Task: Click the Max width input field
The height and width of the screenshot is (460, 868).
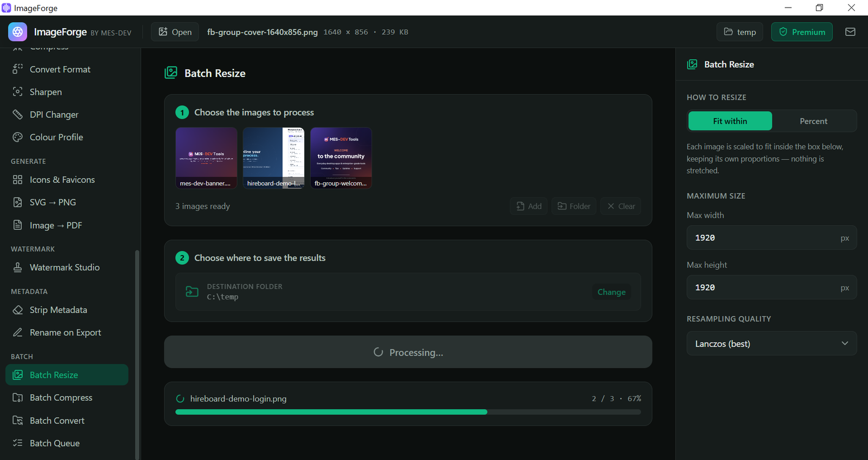Action: pos(771,238)
